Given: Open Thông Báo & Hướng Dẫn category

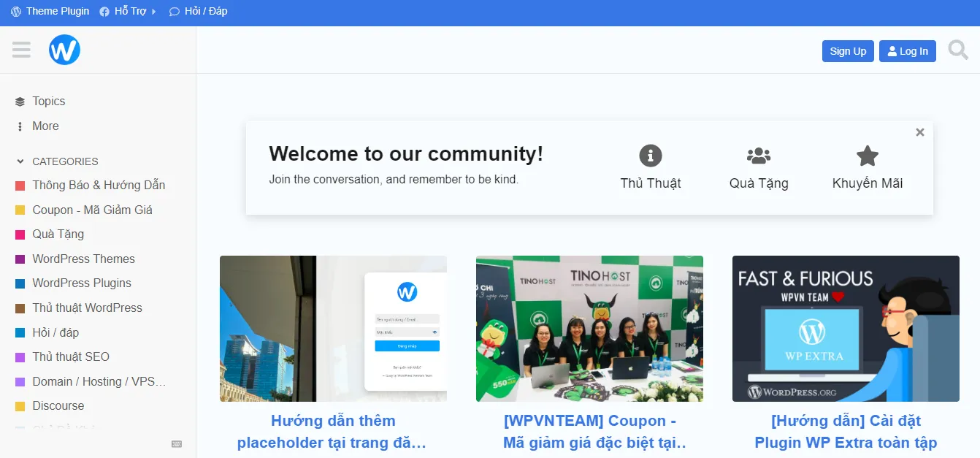Looking at the screenshot, I should (x=99, y=186).
